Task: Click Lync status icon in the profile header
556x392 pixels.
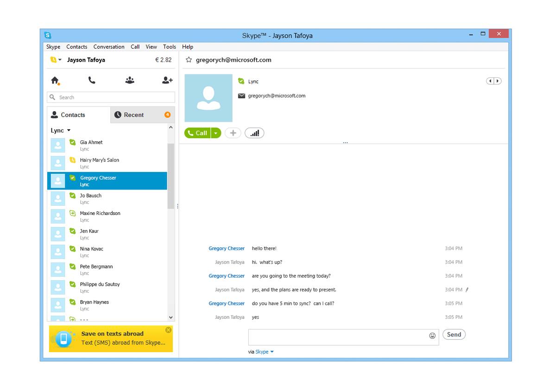Action: 241,81
